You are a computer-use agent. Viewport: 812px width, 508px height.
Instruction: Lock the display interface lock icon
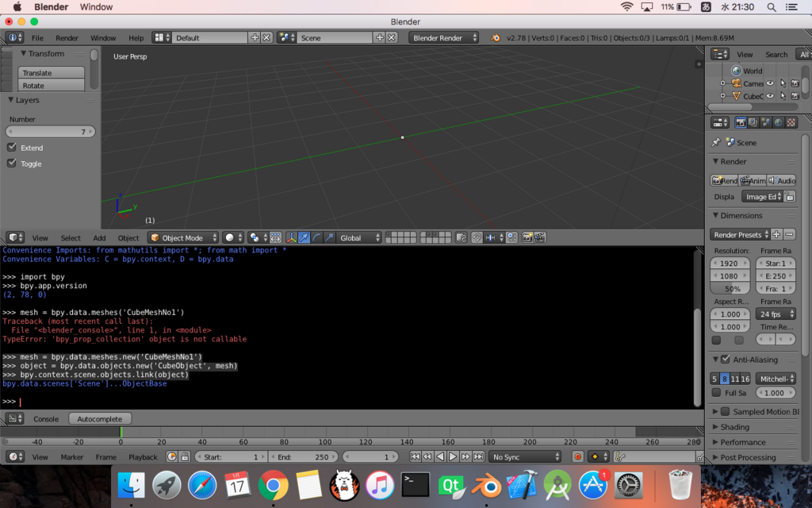790,197
